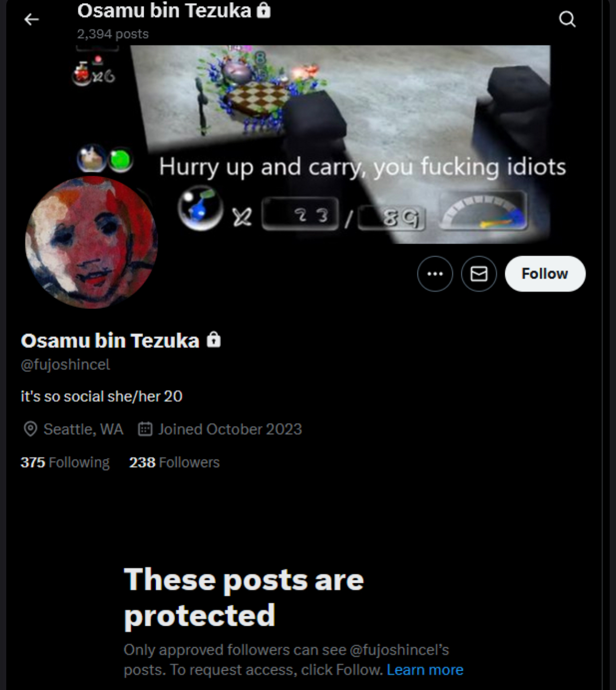Click the 2,394 posts count label
Screen dimensions: 616x690
coord(113,34)
